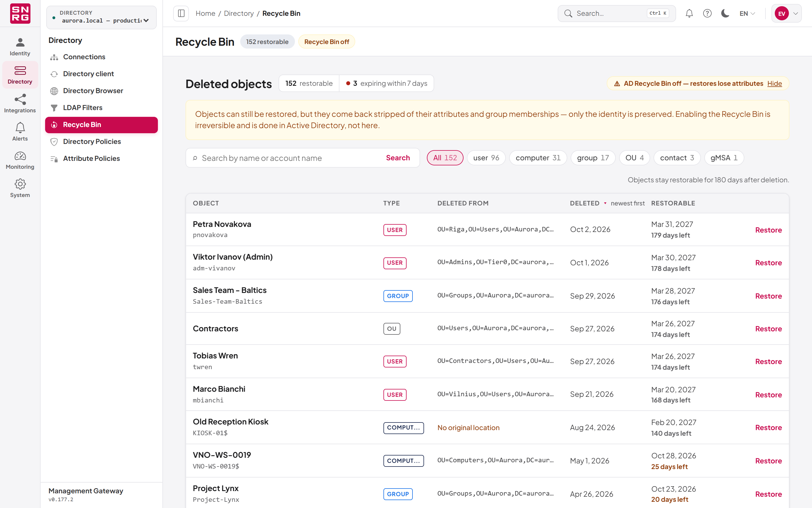The image size is (812, 508).
Task: Open the EN language dropdown
Action: pos(747,14)
